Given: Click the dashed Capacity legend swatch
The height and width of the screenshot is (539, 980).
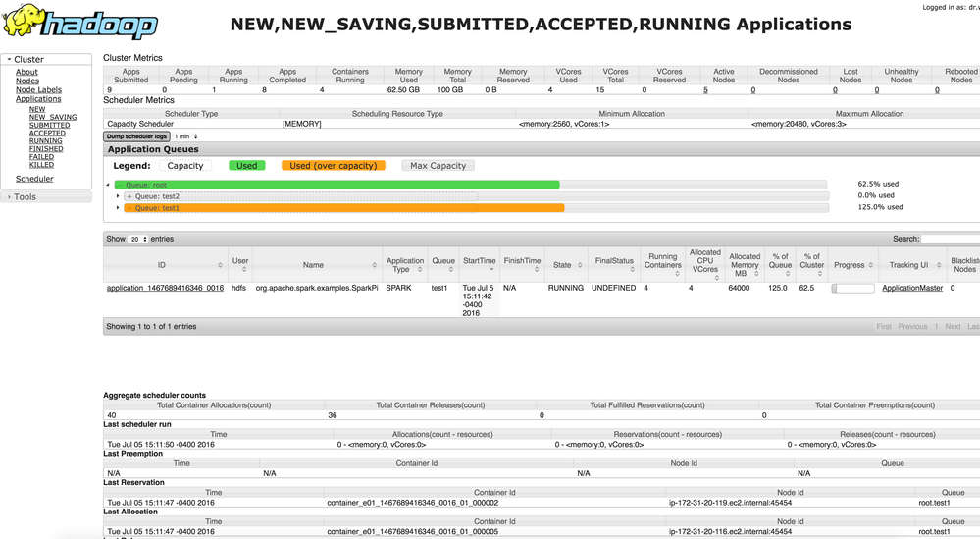Looking at the screenshot, I should 185,166.
